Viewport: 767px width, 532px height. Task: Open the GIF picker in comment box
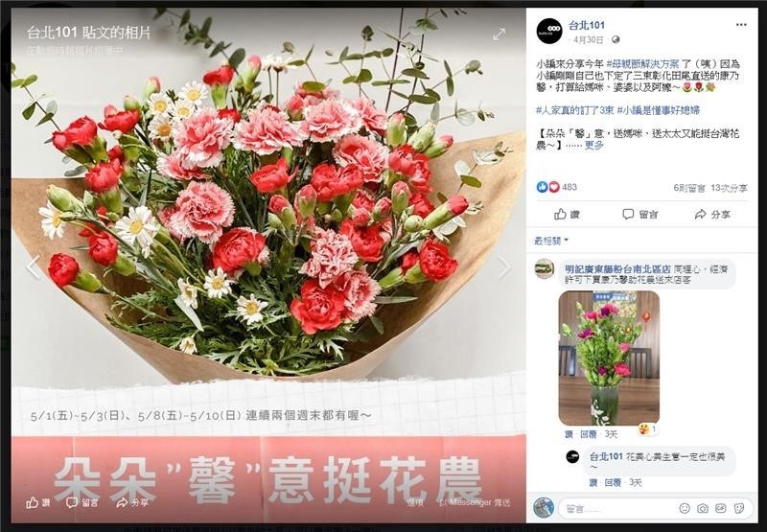[x=721, y=509]
